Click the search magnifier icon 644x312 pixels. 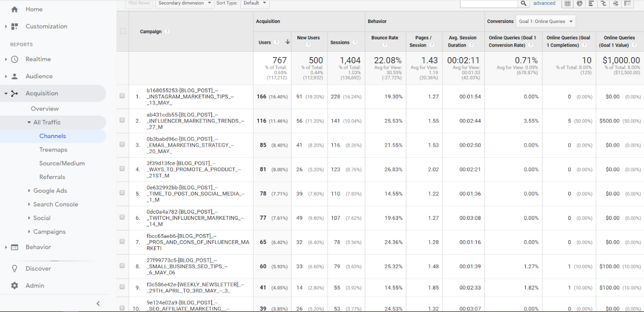point(523,3)
